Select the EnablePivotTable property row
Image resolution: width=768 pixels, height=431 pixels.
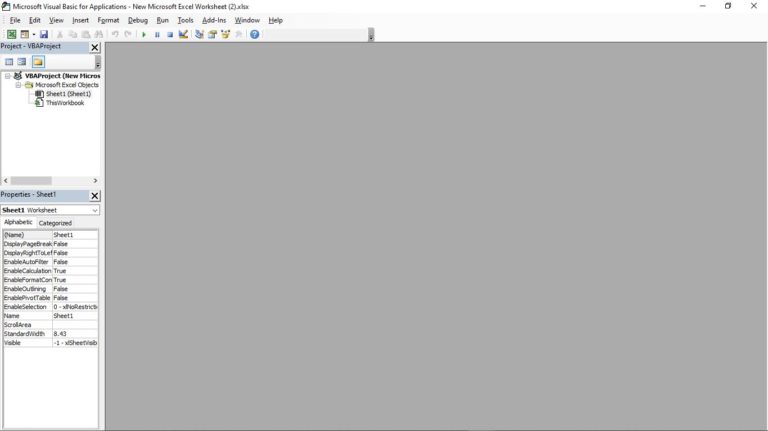[x=50, y=298]
